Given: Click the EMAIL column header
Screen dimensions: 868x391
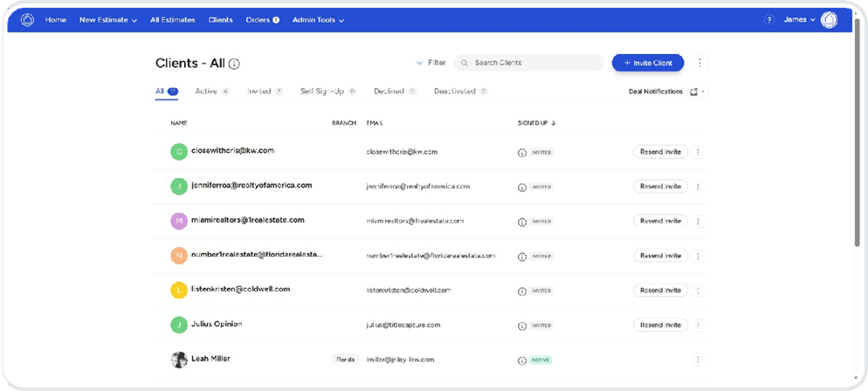Looking at the screenshot, I should coord(375,123).
